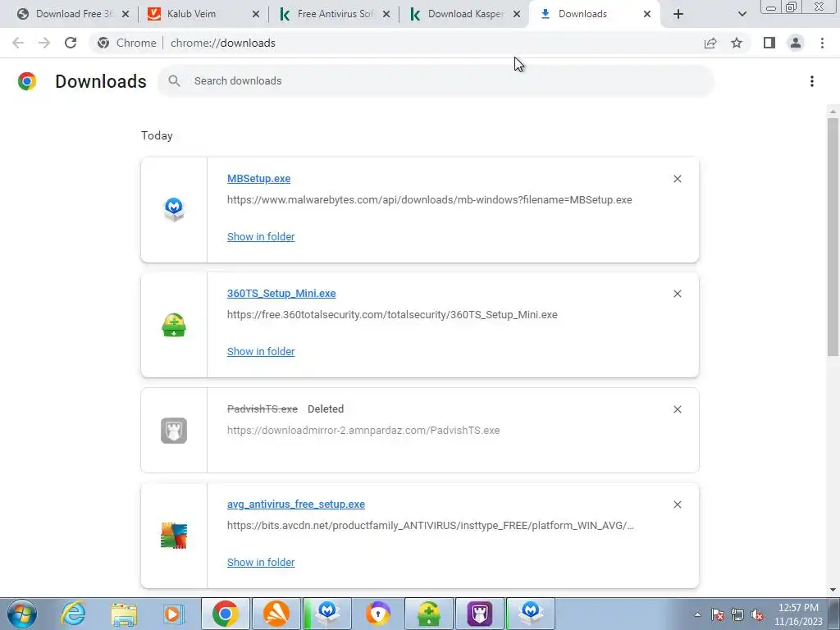Click the browser forward arrow

[x=44, y=43]
